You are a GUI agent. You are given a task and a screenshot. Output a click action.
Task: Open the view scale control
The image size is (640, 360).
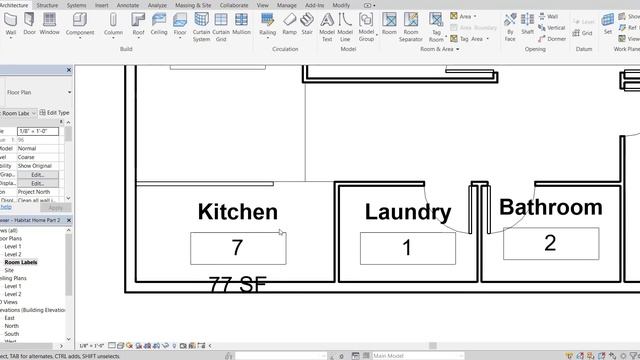point(91,346)
